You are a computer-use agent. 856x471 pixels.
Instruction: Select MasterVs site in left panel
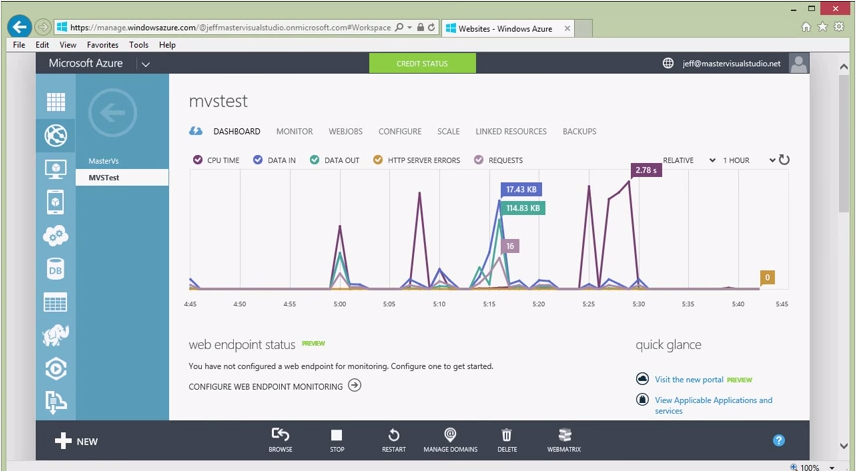(x=104, y=161)
